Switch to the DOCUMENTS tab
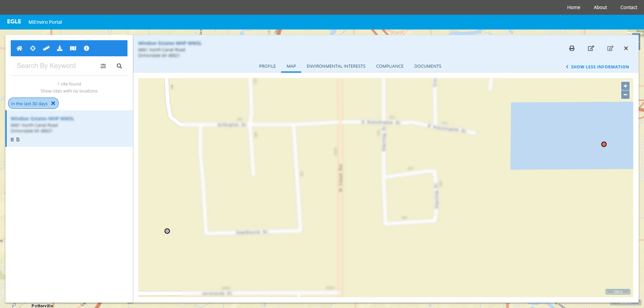Viewport: 644px width, 308px height. pos(428,66)
